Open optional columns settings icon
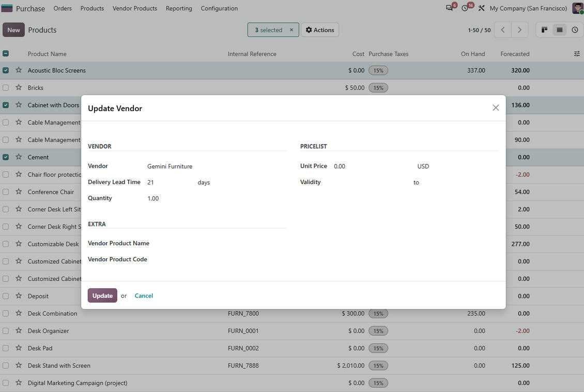584x392 pixels. coord(577,54)
